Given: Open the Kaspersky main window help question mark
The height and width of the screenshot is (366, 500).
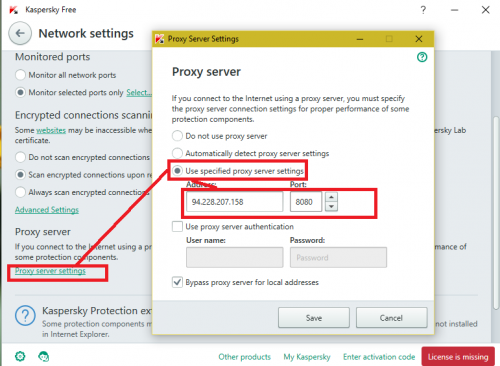Looking at the screenshot, I should pos(423,10).
